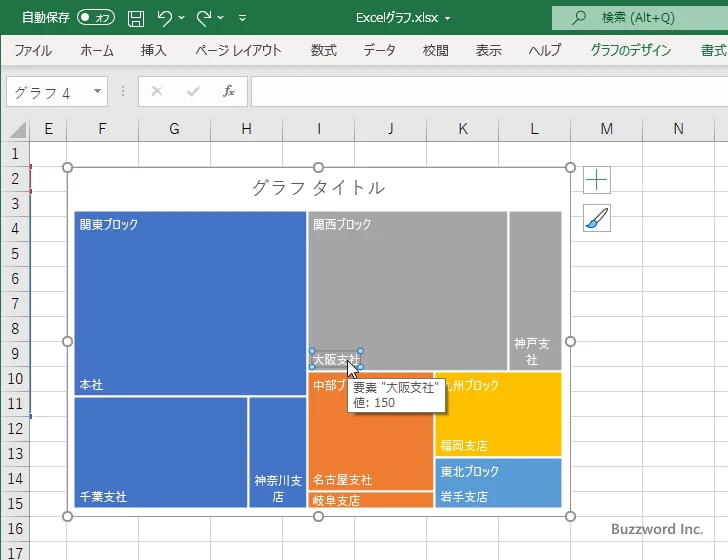Click the 岩手支店 label
728x560 pixels.
coord(464,496)
